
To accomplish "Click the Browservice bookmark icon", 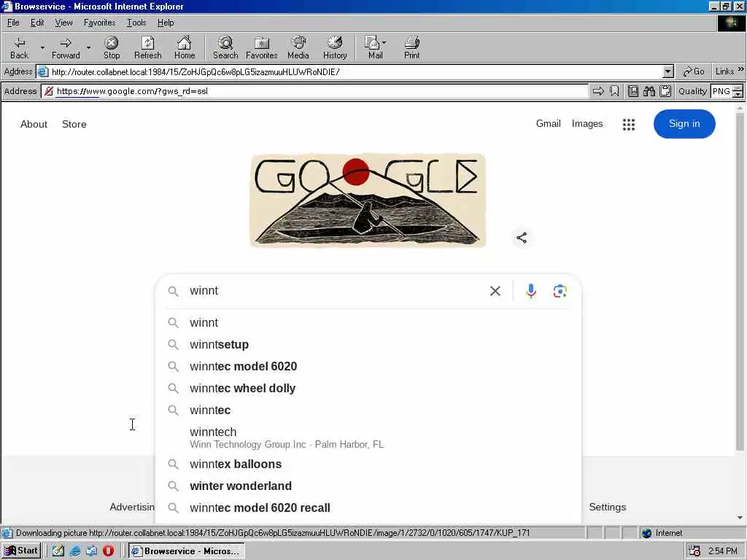I will coord(614,91).
